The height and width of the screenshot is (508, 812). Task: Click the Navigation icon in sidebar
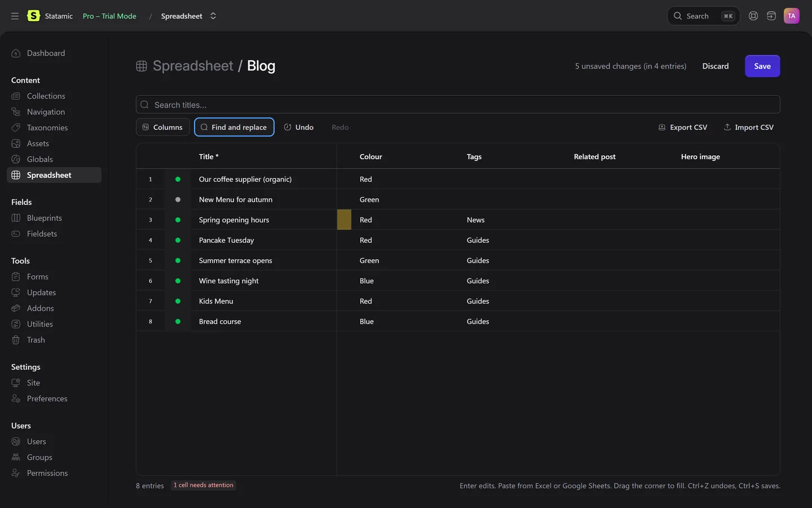pos(16,112)
